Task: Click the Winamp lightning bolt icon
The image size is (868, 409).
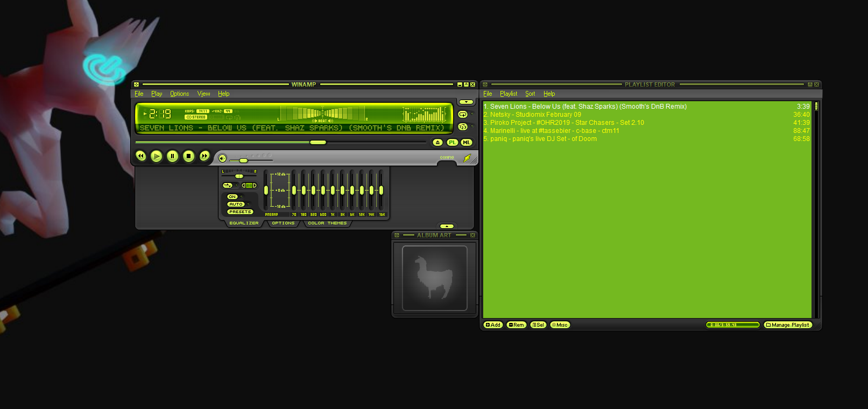Action: (x=467, y=158)
